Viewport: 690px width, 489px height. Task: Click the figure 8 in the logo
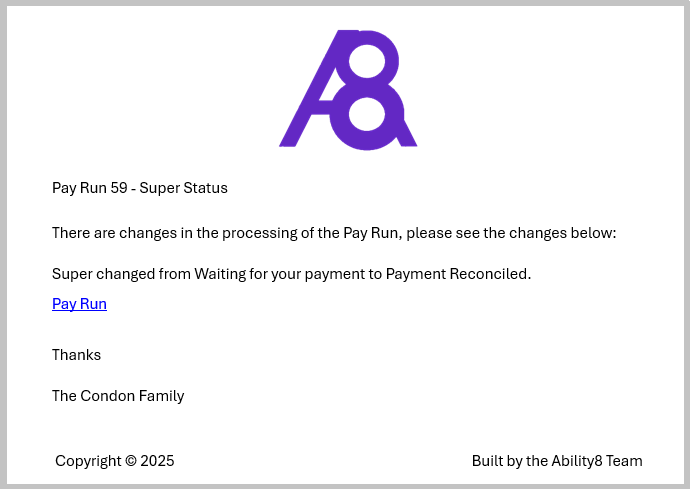[x=368, y=90]
